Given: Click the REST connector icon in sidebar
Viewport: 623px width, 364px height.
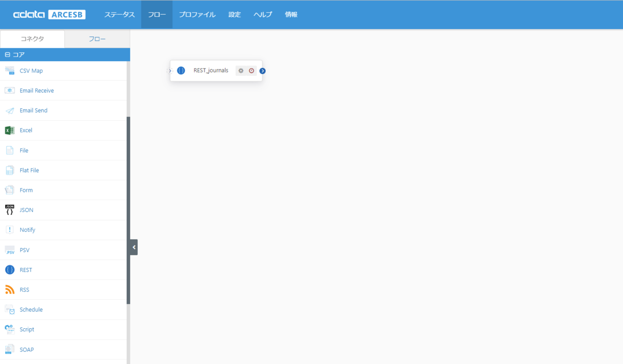Looking at the screenshot, I should 9,270.
